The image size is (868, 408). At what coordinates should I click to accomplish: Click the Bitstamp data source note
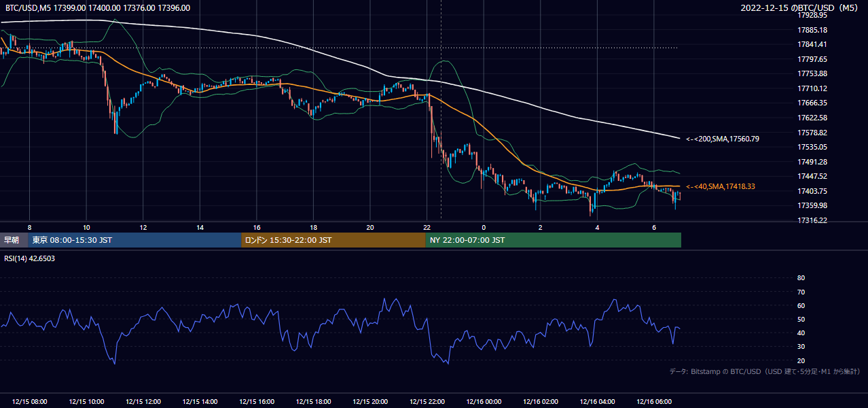point(765,371)
